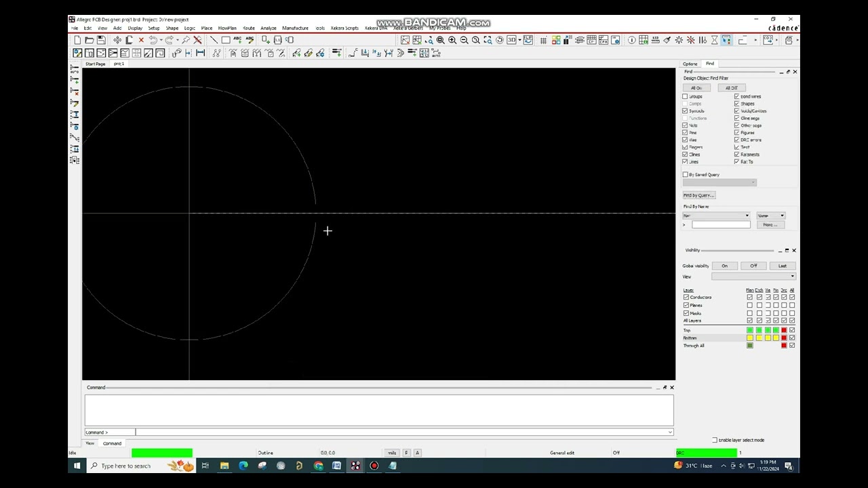Open the Visibility View dropdown
This screenshot has width=868, height=488.
(x=753, y=277)
